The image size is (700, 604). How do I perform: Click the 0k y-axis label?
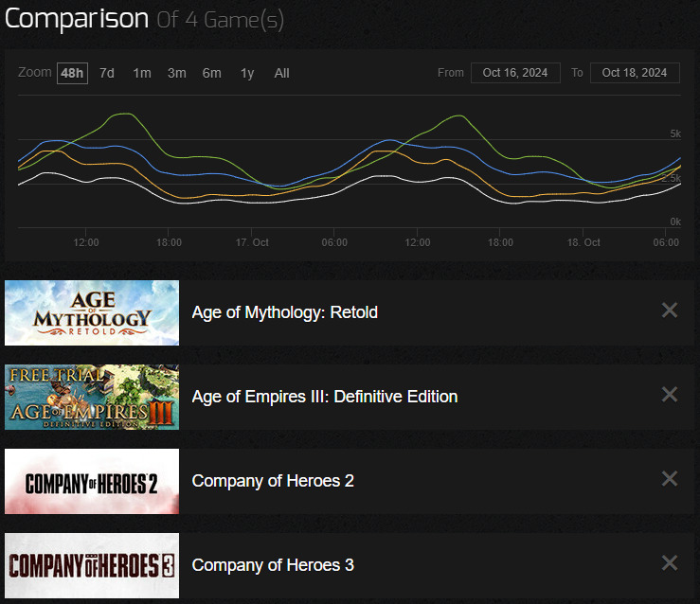pos(675,222)
